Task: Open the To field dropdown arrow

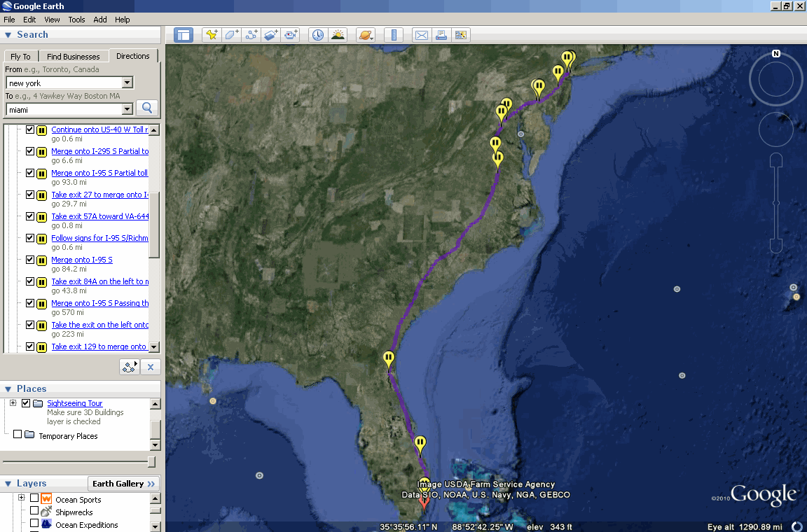Action: click(127, 109)
